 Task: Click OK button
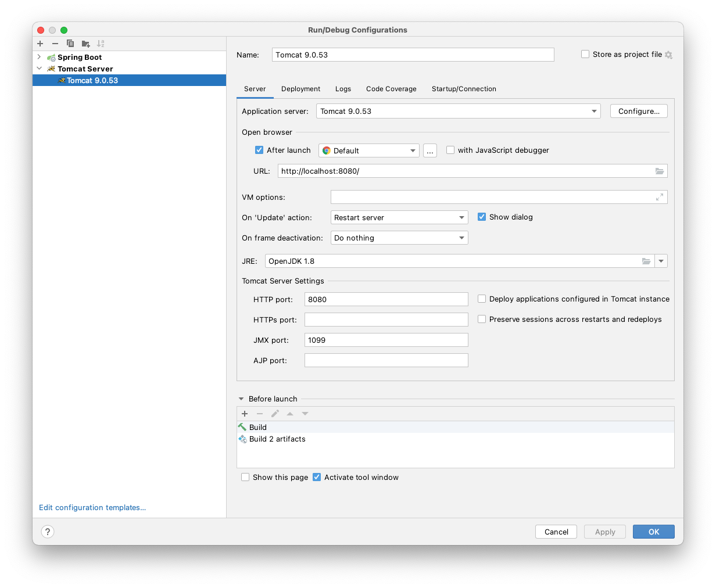pyautogui.click(x=654, y=532)
